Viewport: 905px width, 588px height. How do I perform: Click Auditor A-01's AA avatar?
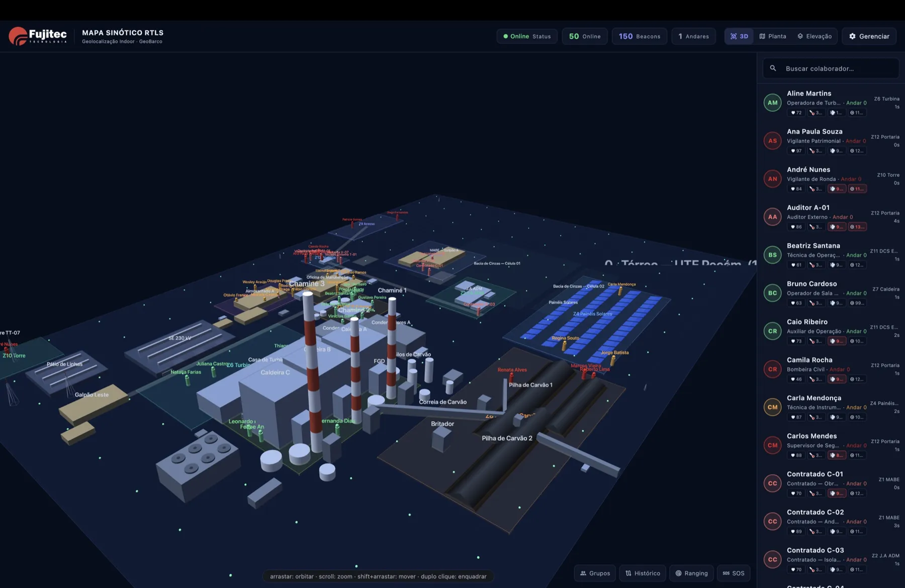(x=773, y=217)
